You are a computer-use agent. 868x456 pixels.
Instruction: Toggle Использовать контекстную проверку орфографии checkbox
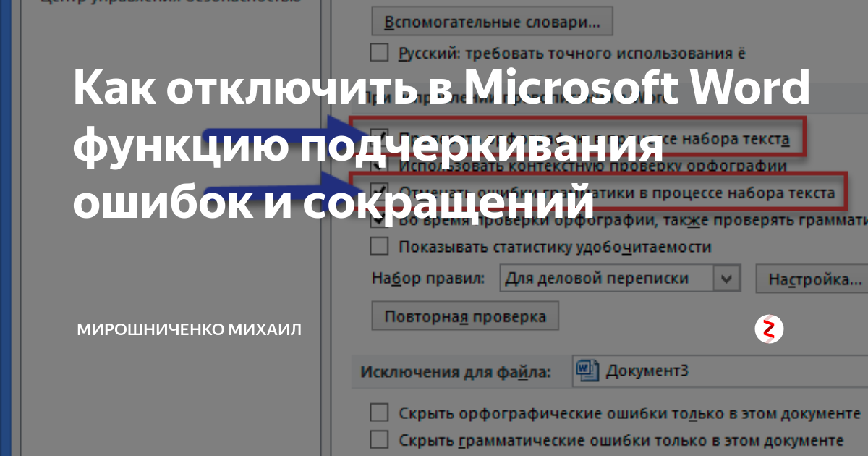pyautogui.click(x=379, y=166)
